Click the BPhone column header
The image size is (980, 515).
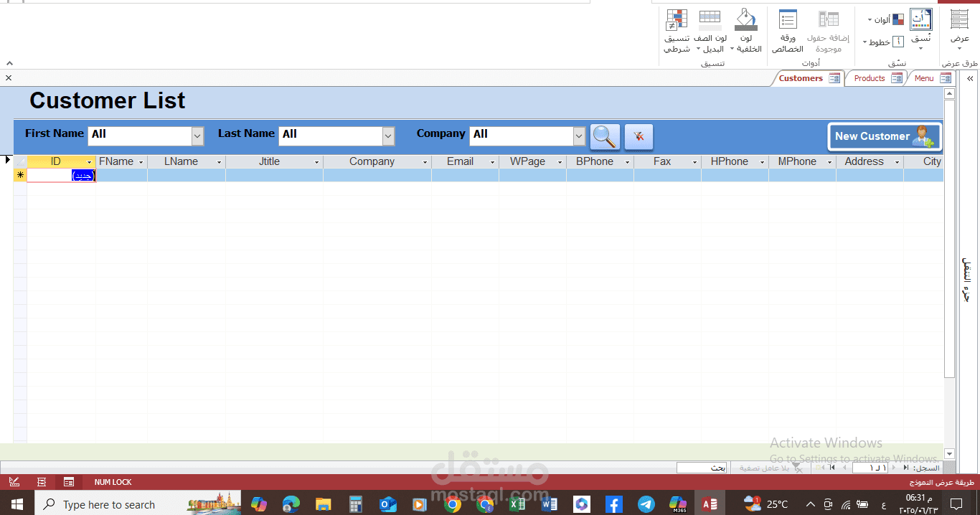[600, 162]
